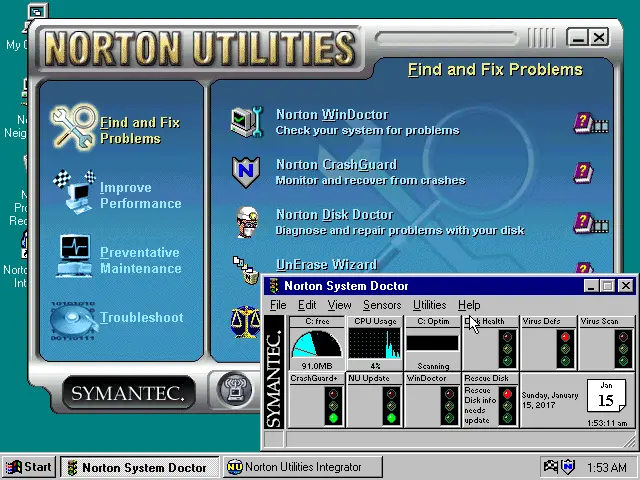Screen dimensions: 640x480
Task: Open Norton WinDoctor computer icon
Action: tap(247, 122)
